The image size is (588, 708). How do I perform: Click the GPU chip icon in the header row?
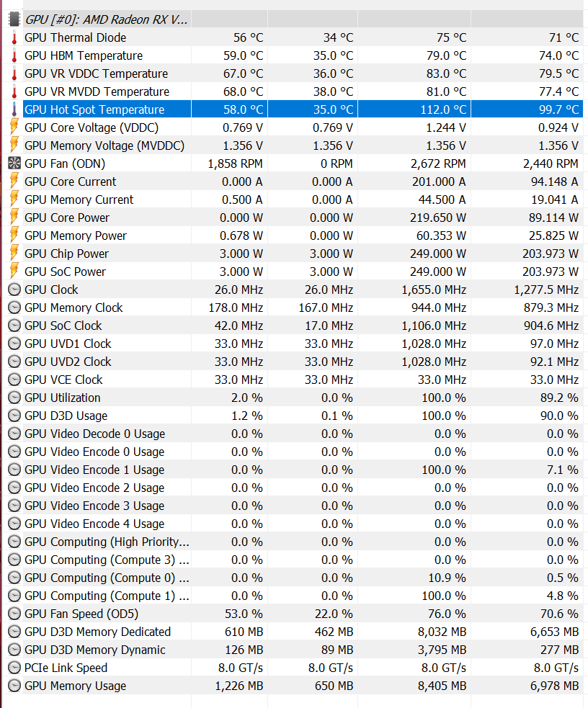coord(14,19)
